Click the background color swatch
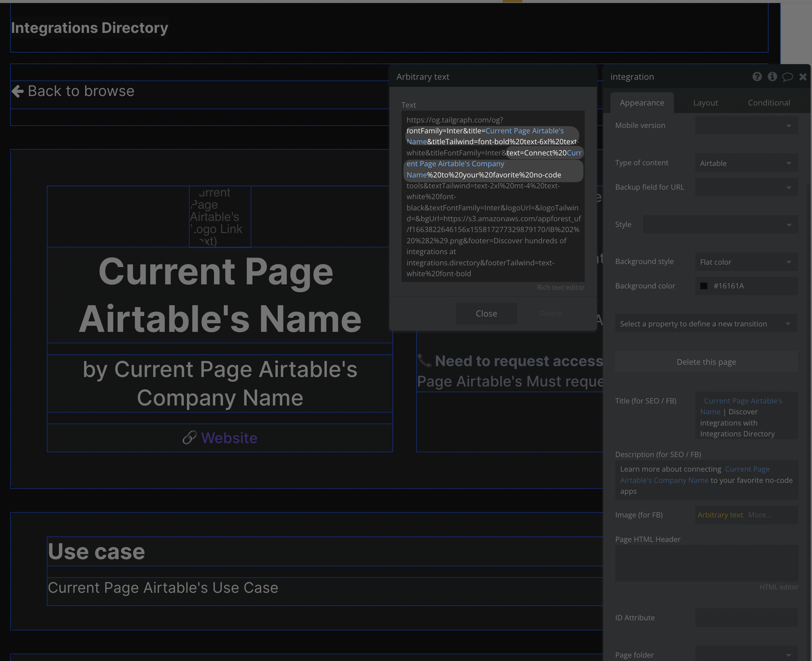 (703, 286)
